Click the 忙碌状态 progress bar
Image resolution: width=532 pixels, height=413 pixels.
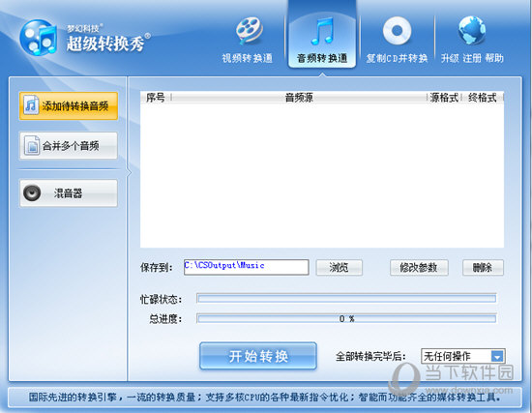(x=346, y=299)
